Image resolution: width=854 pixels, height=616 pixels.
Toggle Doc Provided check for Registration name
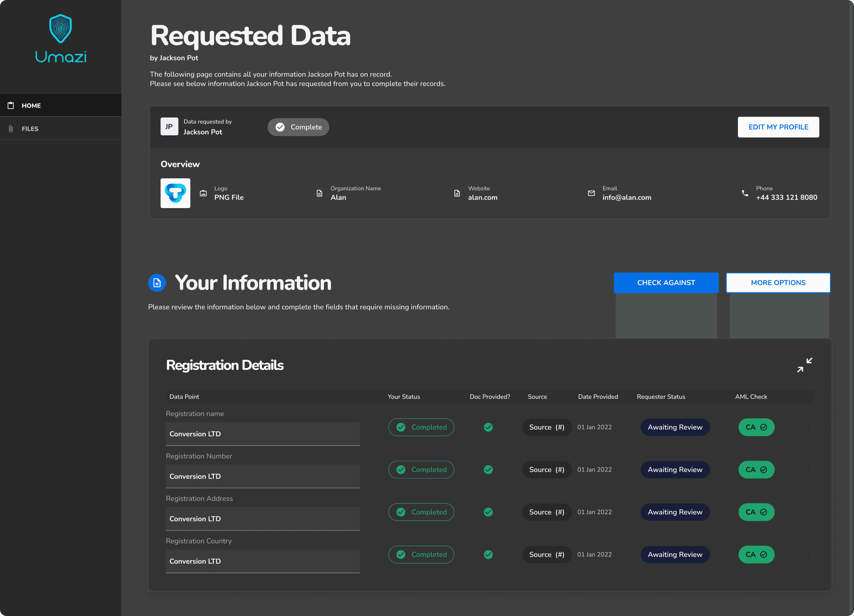[x=488, y=427]
